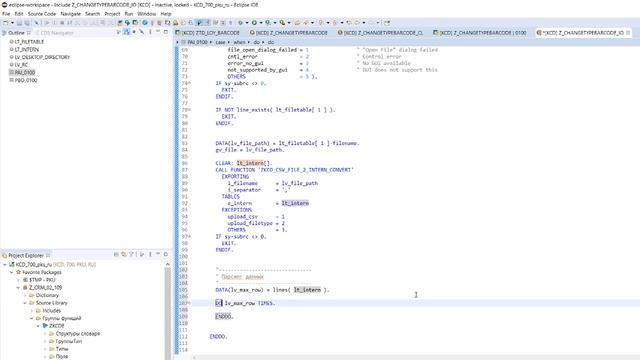Viewport: 640px width, 360px height.
Task: Minimize the Project Explorer panel
Action: (x=158, y=254)
